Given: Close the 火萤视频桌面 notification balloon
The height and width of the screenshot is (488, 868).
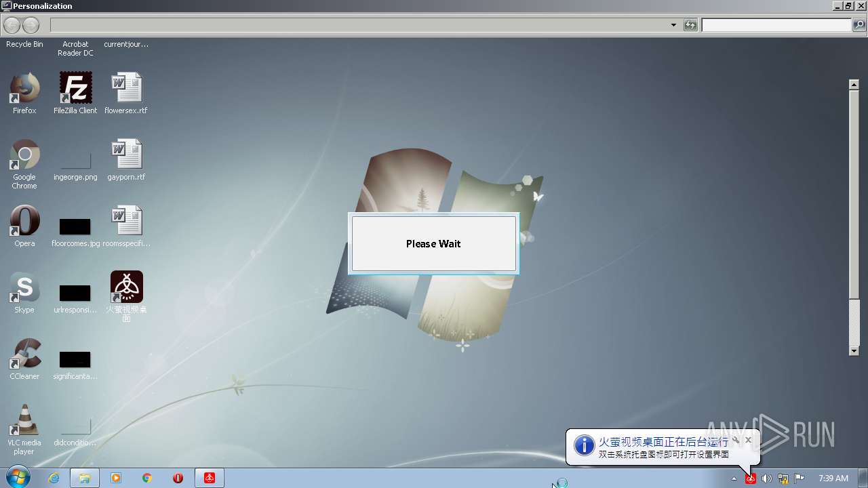Looking at the screenshot, I should [x=748, y=440].
